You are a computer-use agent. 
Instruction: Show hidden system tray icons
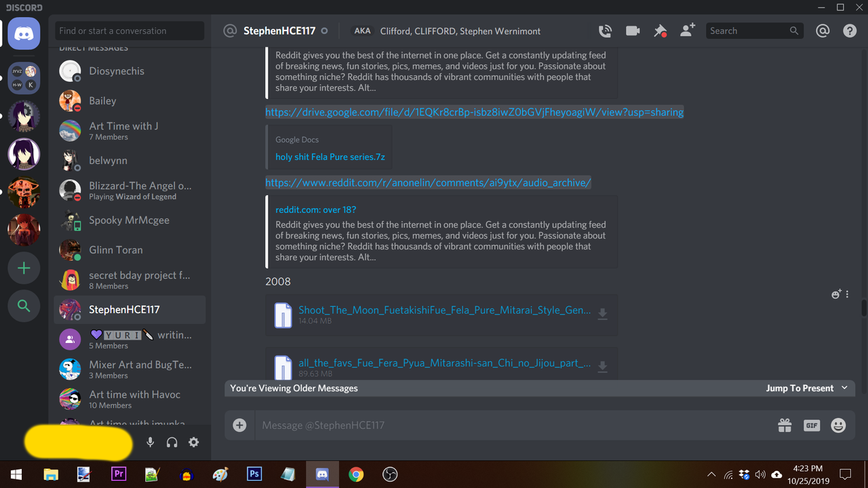pyautogui.click(x=711, y=474)
